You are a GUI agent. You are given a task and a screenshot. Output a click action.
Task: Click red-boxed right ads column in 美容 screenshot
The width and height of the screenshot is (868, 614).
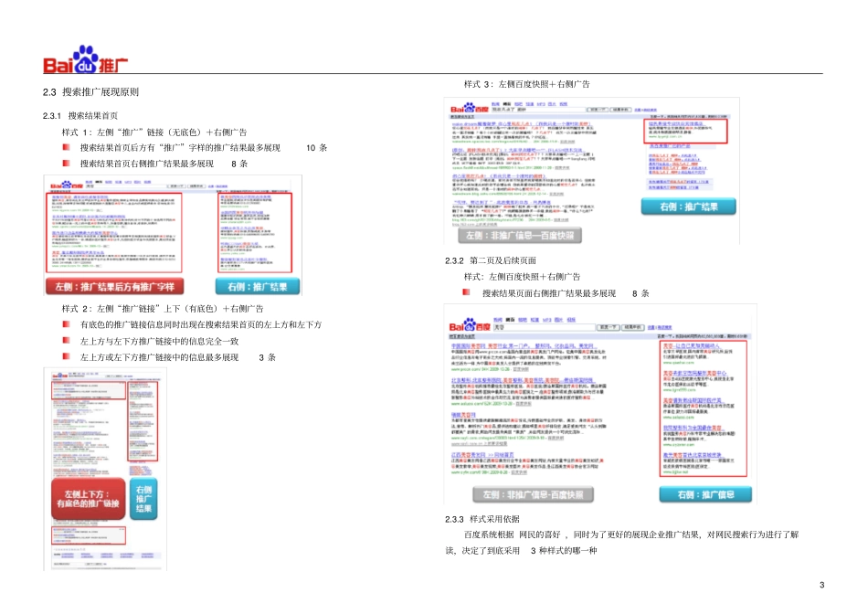click(x=704, y=408)
